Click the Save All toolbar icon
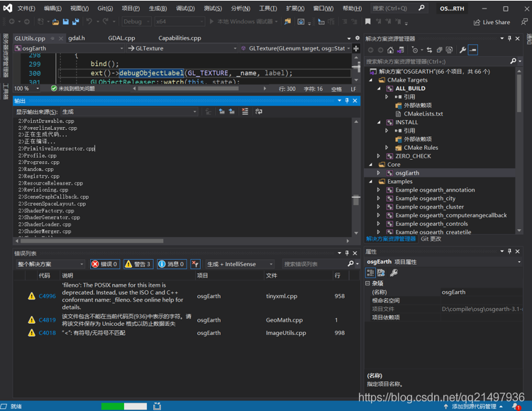Screen dimensions: 532x411 pyautogui.click(x=76, y=22)
